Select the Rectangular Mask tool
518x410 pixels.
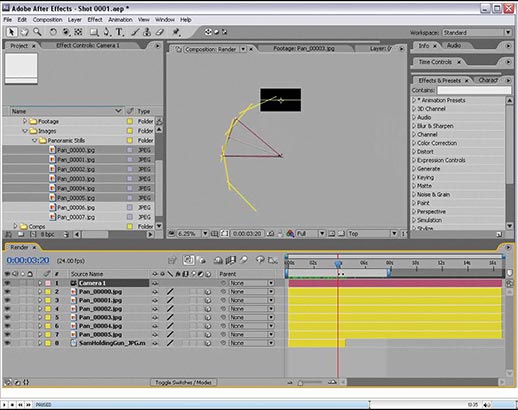click(x=94, y=32)
